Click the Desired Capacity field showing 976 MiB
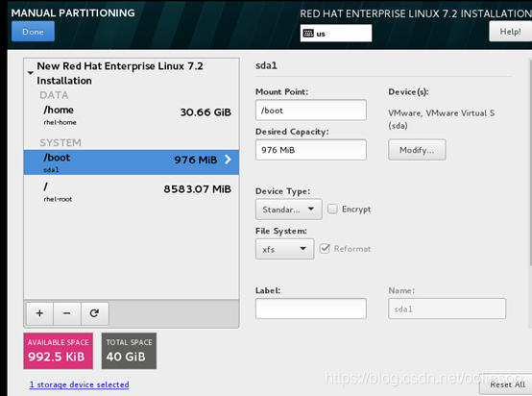The image size is (532, 396). (311, 150)
